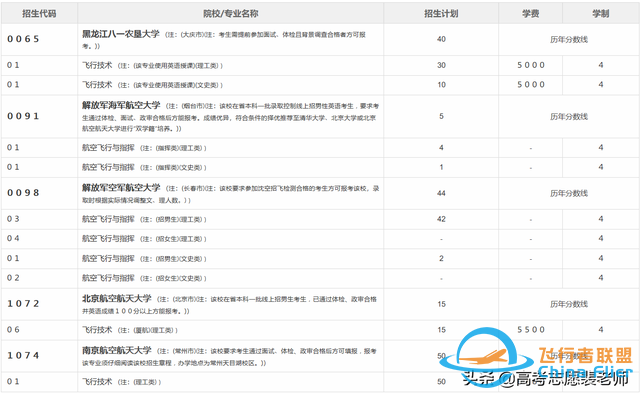Click enrollment code 1074
Screen dimensions: 640x398
(23, 356)
